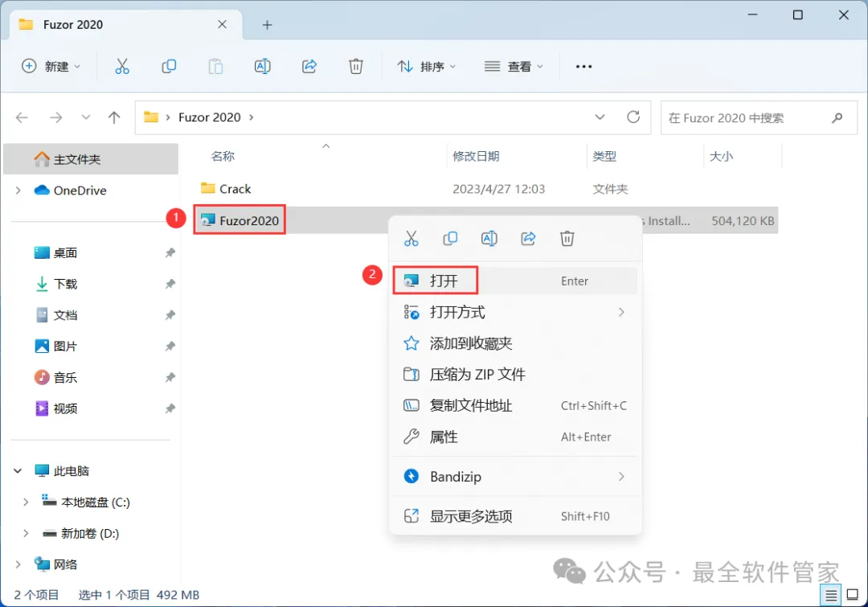Screen dimensions: 868x607
Task: Open the 新建 dropdown
Action: pyautogui.click(x=51, y=67)
